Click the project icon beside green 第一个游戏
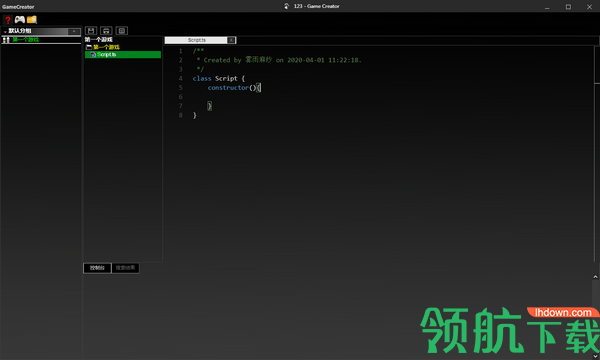The width and height of the screenshot is (600, 360). click(x=6, y=40)
